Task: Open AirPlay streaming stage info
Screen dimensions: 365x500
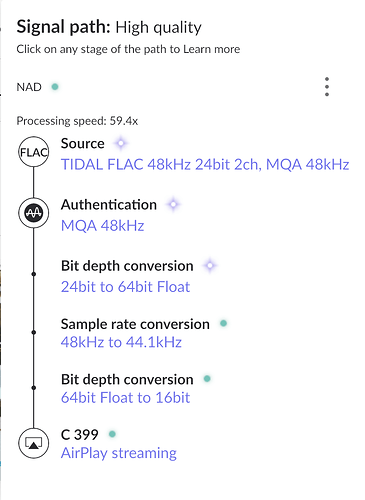Action: point(119,453)
